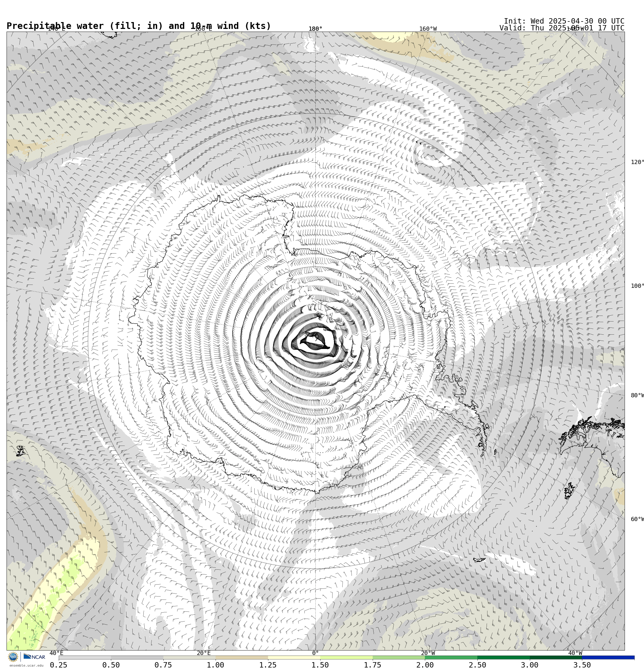This screenshot has height=669, width=644.
Task: Click the 0° label on bottom axis
Action: [315, 653]
